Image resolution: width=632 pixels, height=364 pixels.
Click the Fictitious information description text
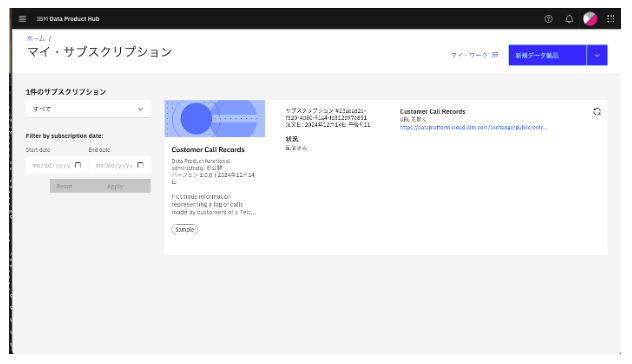click(x=214, y=204)
